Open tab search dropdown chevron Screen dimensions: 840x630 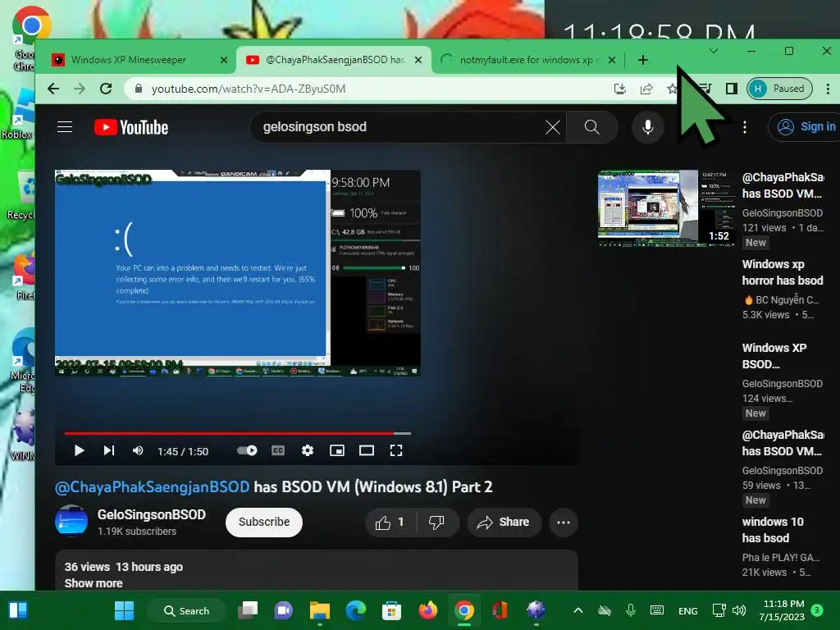(714, 51)
